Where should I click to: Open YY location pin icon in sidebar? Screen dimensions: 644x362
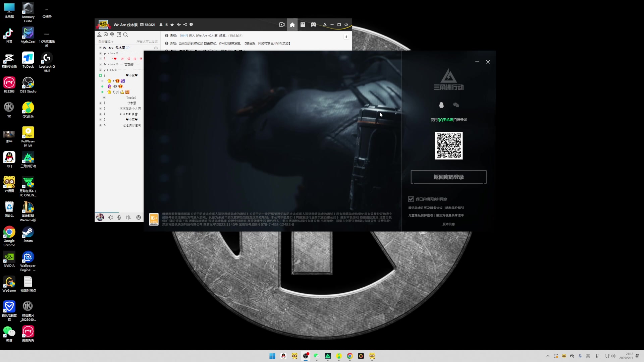[112, 35]
